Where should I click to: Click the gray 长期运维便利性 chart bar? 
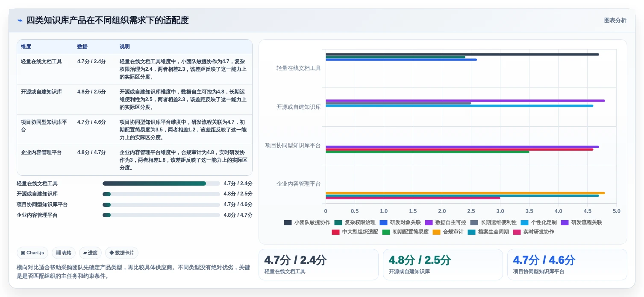click(x=398, y=103)
